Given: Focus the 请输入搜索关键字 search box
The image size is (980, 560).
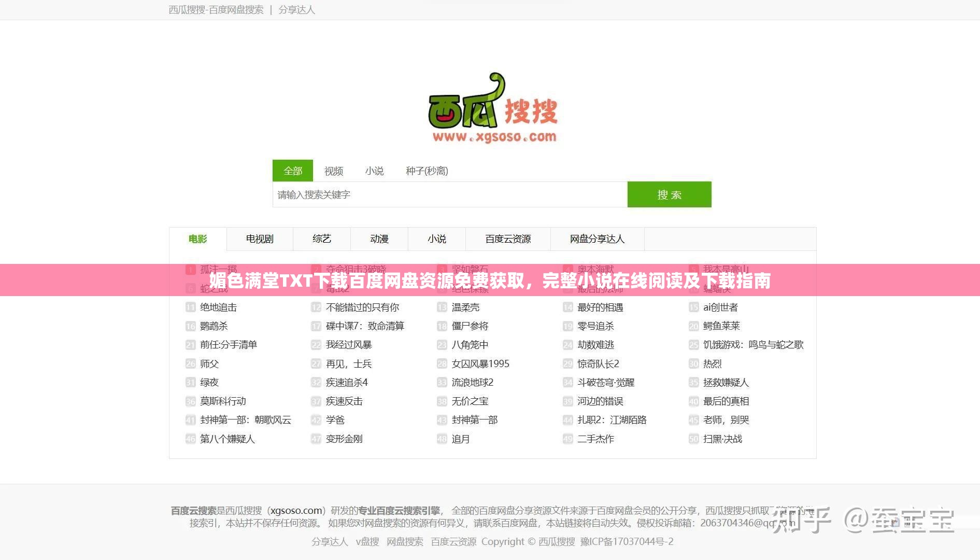Looking at the screenshot, I should (450, 194).
